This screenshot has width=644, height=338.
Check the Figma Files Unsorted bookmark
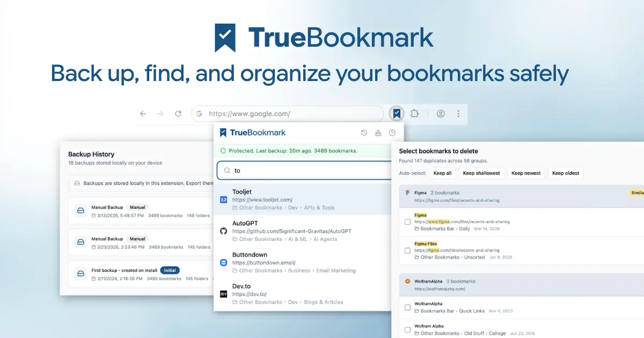[408, 250]
